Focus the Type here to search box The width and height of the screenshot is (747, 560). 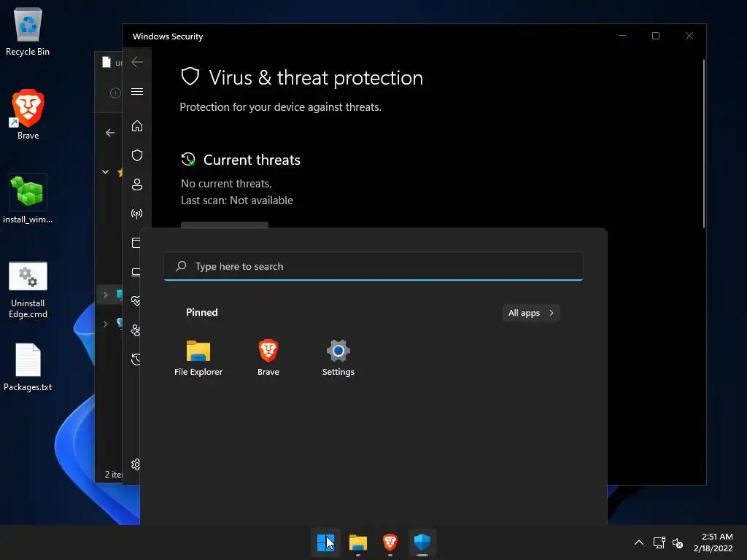pos(373,266)
